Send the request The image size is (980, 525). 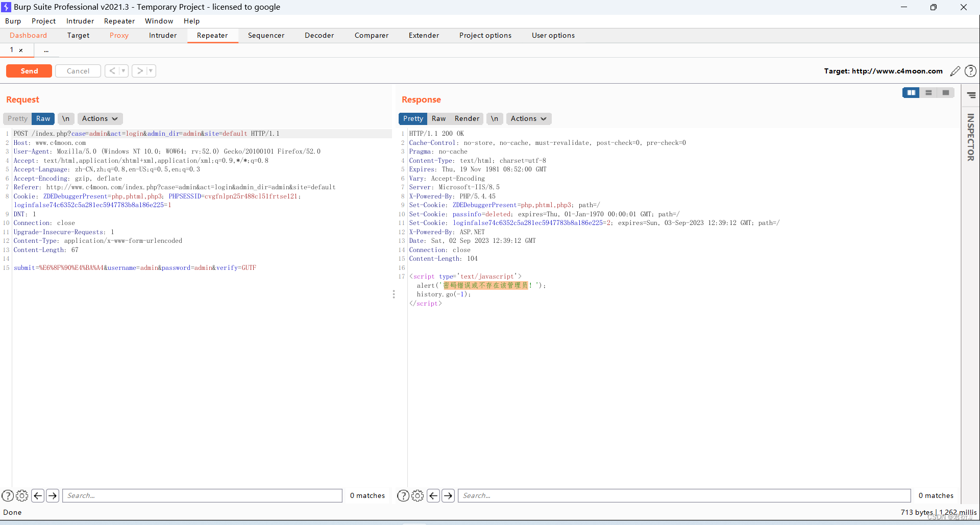click(29, 71)
